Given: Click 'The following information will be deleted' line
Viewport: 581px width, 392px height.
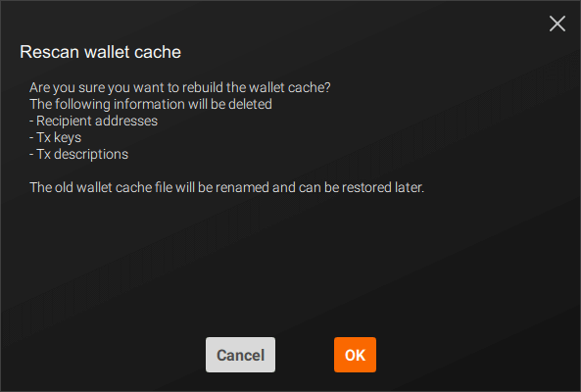Looking at the screenshot, I should tap(151, 104).
